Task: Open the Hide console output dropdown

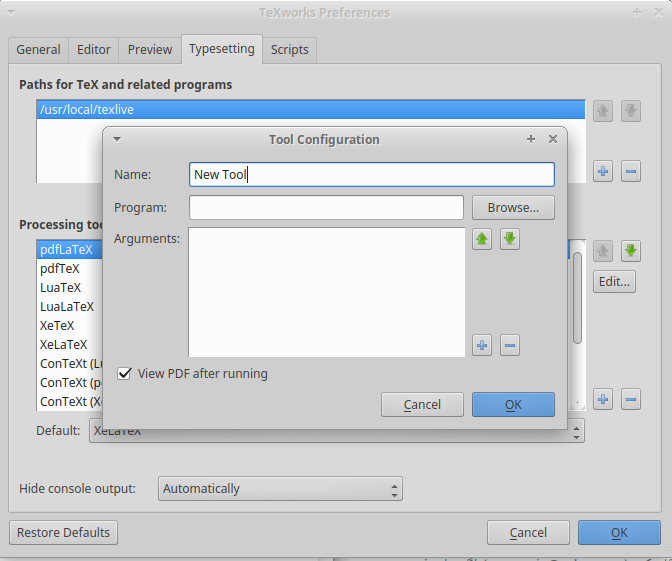Action: click(280, 489)
